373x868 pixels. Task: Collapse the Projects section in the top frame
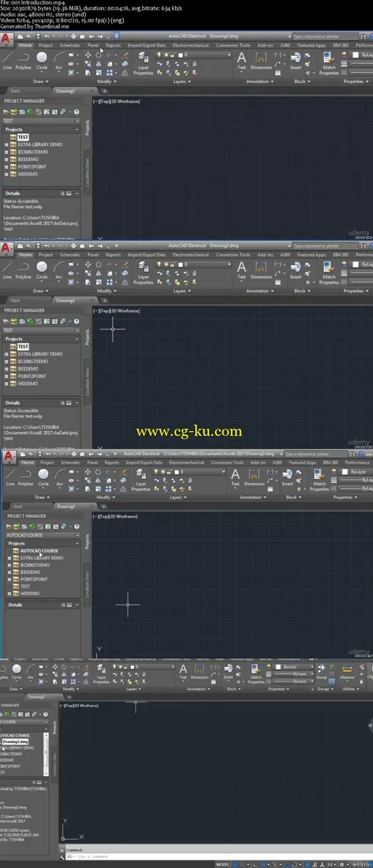point(77,130)
